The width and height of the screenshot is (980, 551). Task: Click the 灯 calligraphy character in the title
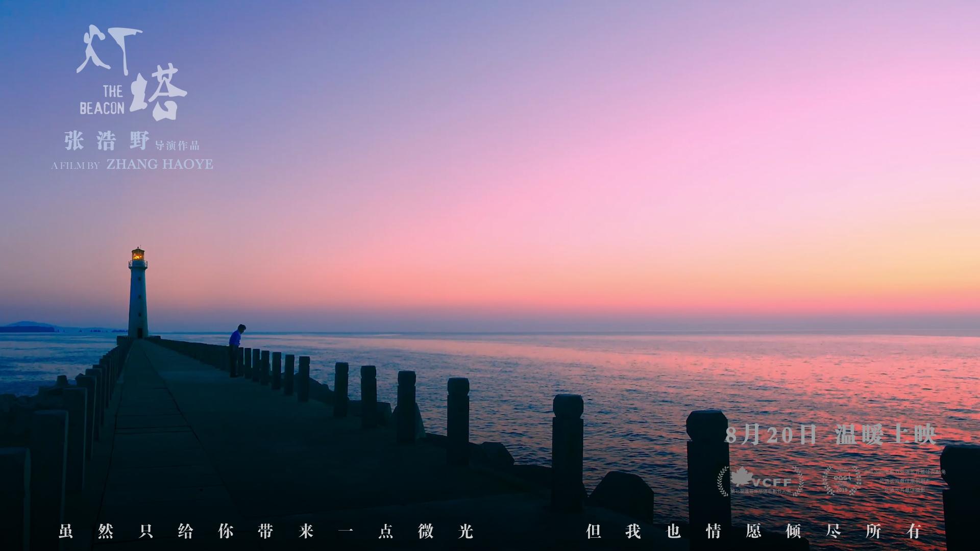click(109, 49)
